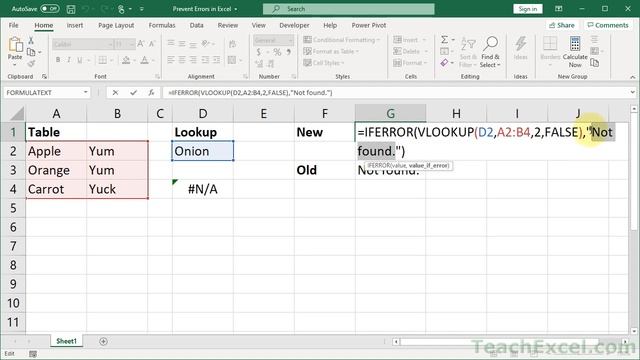The width and height of the screenshot is (640, 360).
Task: Click the Orientation text angle icon
Action: tap(206, 43)
